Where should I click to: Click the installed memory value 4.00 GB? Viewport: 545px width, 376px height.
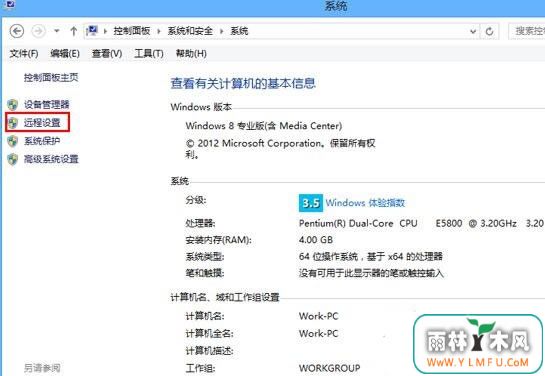(x=316, y=240)
